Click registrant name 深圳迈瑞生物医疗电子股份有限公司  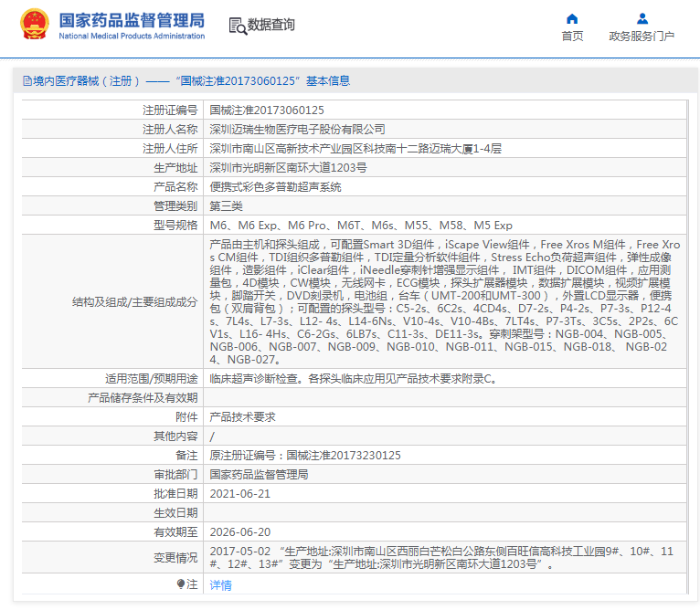(297, 129)
